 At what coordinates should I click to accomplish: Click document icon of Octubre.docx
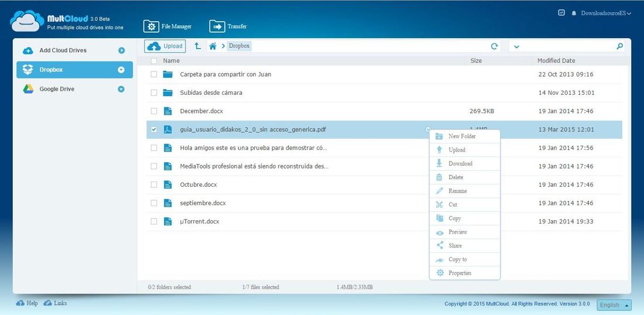coord(167,185)
